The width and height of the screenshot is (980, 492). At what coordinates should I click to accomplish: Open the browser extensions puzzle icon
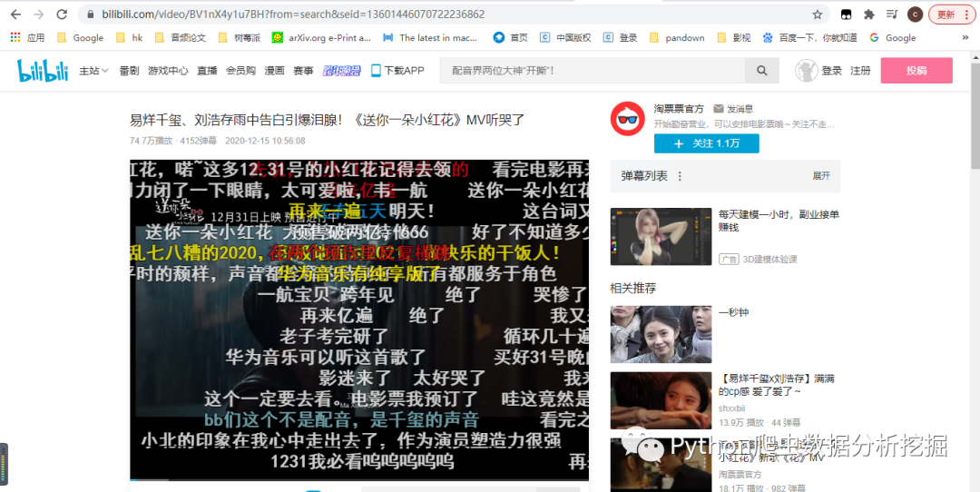[868, 15]
